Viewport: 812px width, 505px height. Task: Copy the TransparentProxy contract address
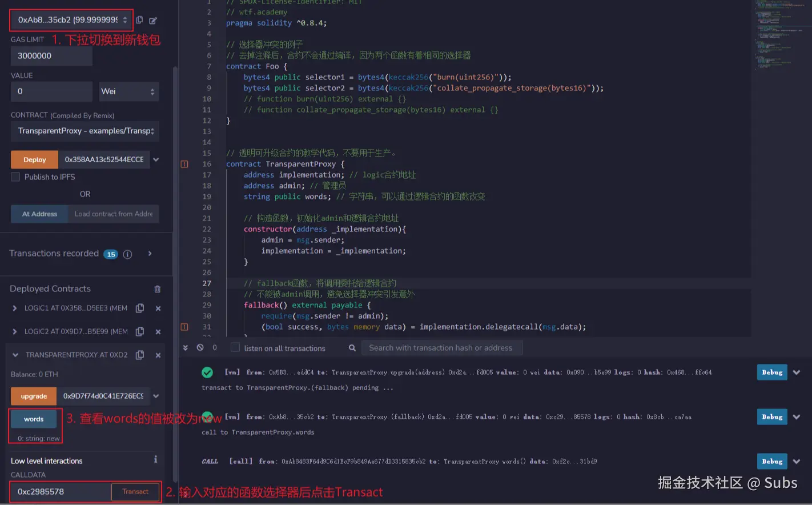coord(140,355)
